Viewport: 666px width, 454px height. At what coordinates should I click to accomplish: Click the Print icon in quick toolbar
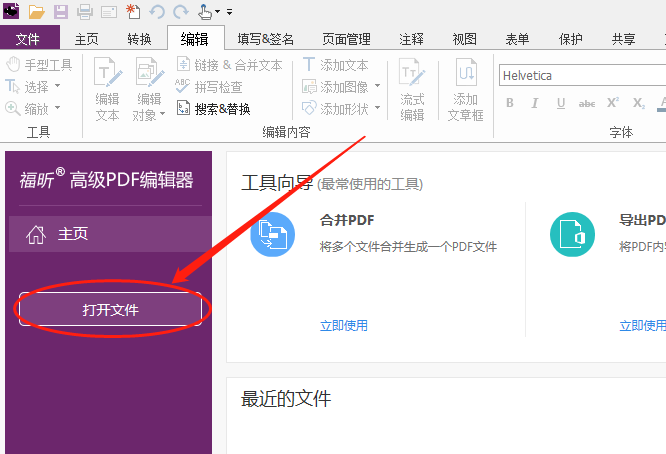85,11
